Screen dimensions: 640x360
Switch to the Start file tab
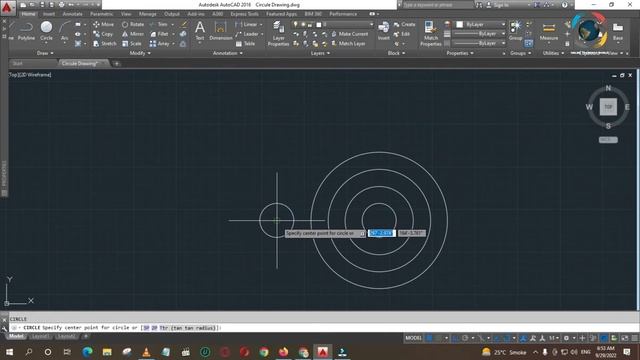33,64
